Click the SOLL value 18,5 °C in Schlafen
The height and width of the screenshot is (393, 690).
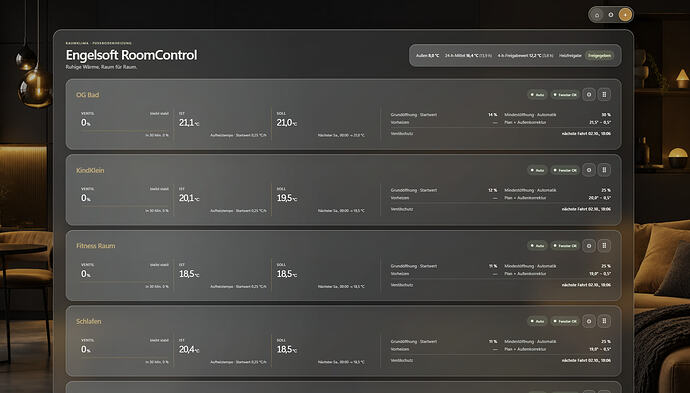tap(287, 349)
